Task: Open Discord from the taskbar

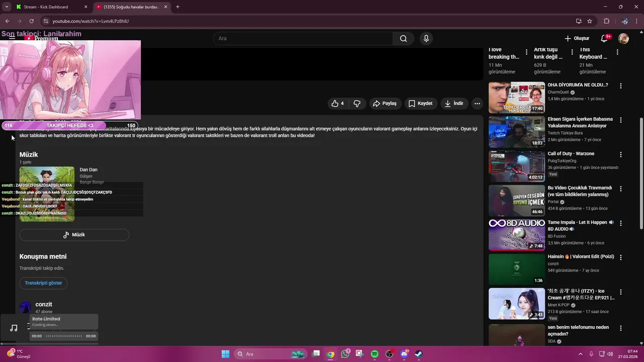Action: 404,354
